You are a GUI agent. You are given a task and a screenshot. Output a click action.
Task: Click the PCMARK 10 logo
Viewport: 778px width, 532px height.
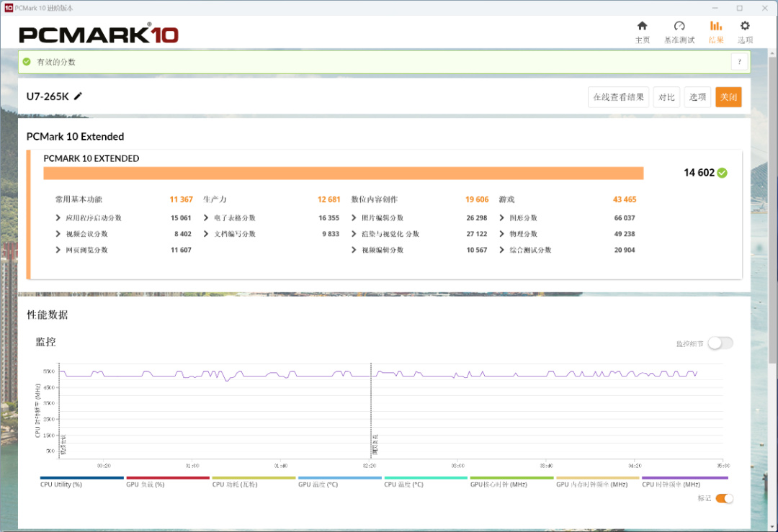pyautogui.click(x=98, y=34)
